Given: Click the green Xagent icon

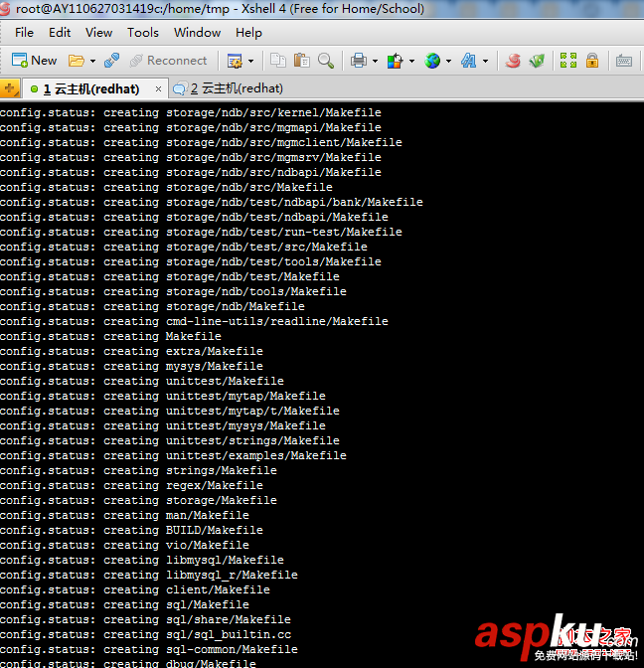Looking at the screenshot, I should click(537, 61).
